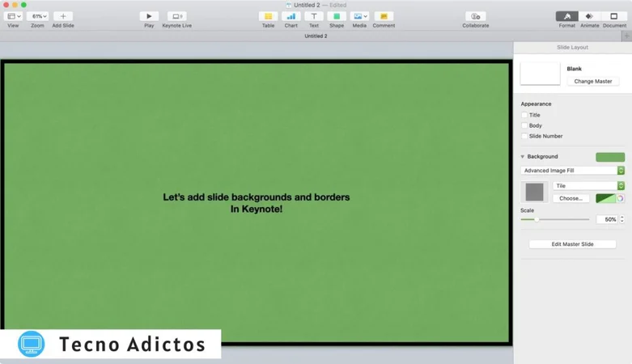Enable the Body checkbox
The image size is (632, 364).
pos(524,125)
